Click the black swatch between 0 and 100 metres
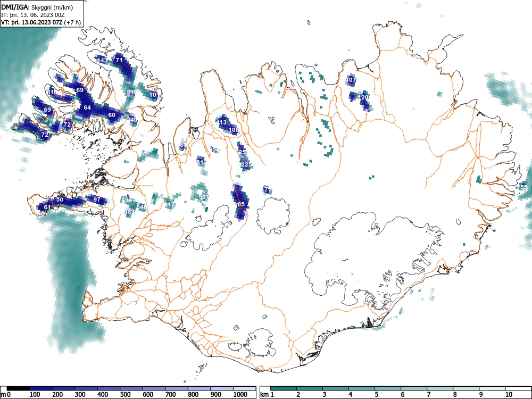This screenshot has width=532, height=399. (x=18, y=388)
